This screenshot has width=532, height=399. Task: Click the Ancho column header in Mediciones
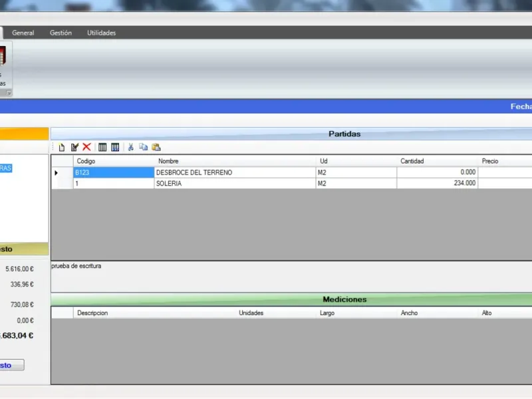coord(438,313)
